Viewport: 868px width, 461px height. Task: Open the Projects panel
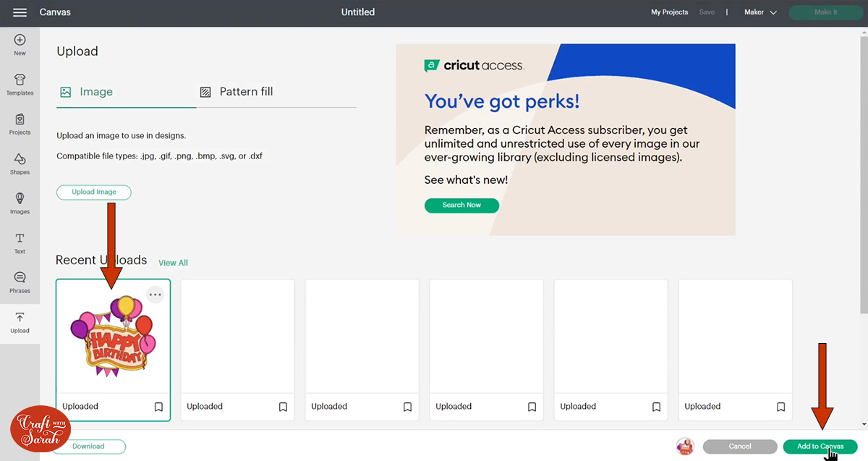pos(20,124)
